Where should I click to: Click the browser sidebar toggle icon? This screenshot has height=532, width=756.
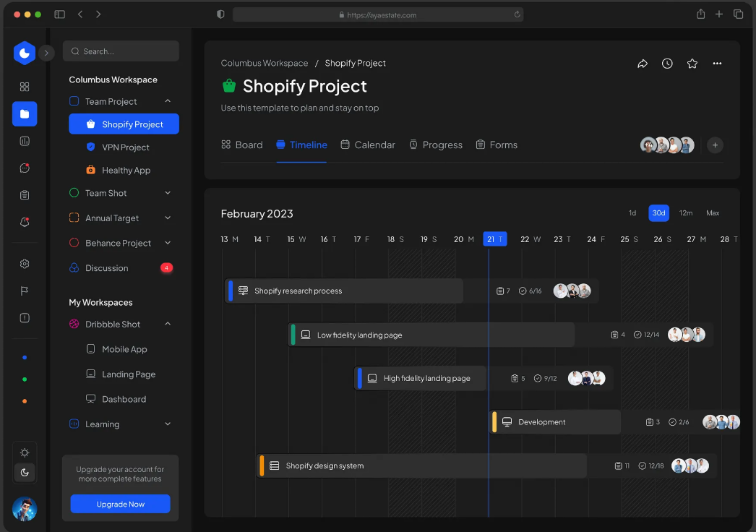(x=60, y=14)
